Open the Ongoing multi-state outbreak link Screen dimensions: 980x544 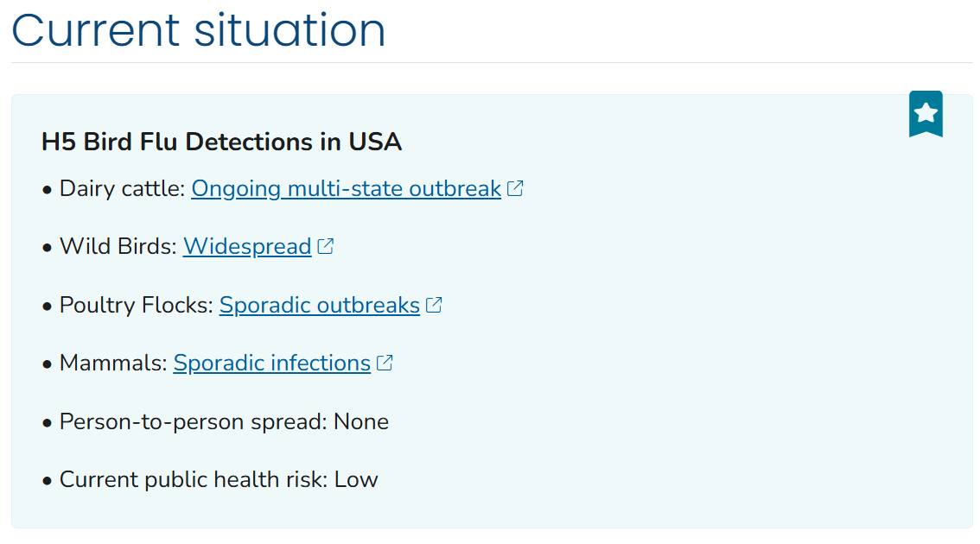click(x=346, y=188)
